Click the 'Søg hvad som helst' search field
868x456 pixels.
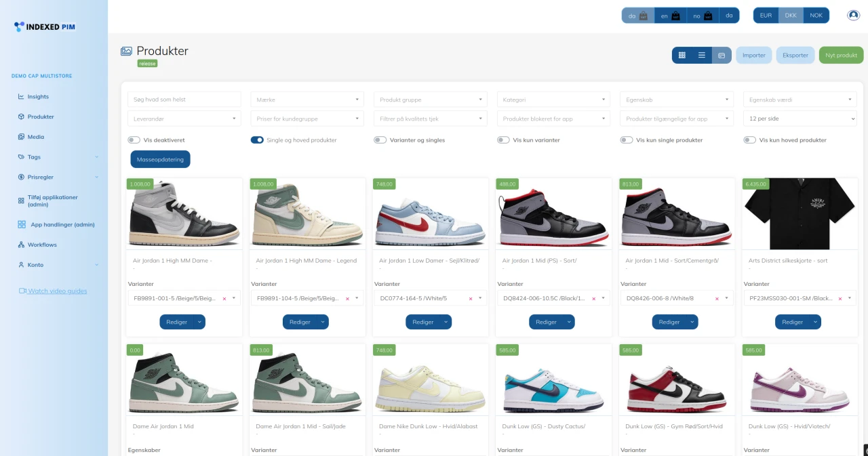click(184, 100)
